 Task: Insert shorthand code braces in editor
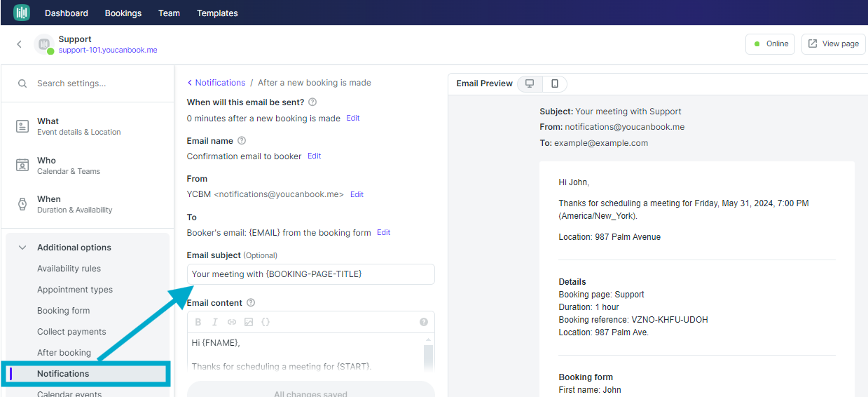coord(266,322)
